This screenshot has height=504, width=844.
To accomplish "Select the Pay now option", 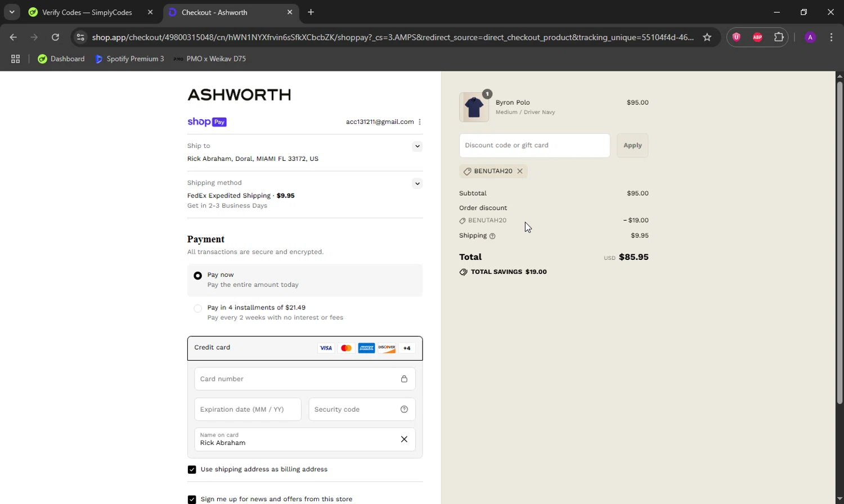I will [197, 276].
